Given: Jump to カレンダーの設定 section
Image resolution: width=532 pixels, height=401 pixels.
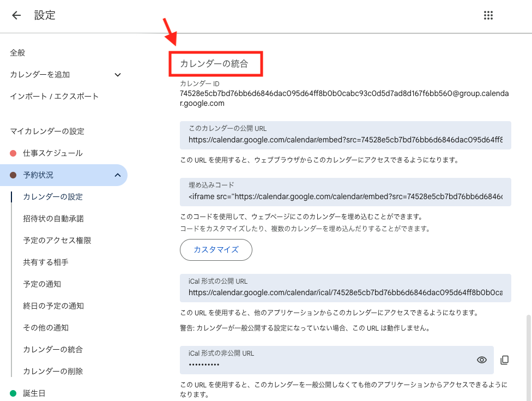Looking at the screenshot, I should [x=53, y=197].
